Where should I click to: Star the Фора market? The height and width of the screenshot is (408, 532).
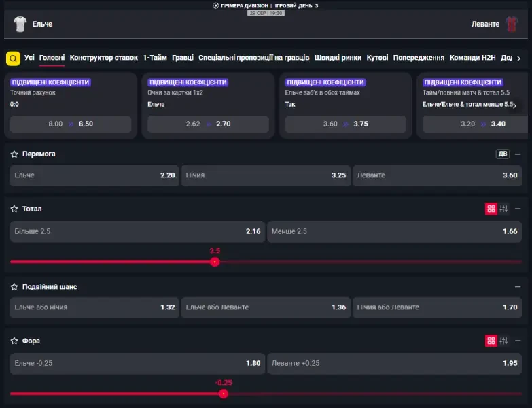14,341
